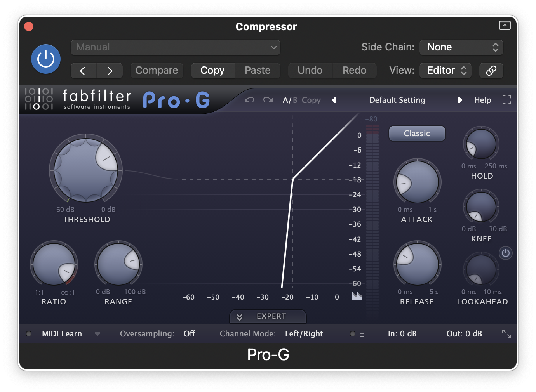Toggle the MIDI Learn button

click(x=62, y=334)
